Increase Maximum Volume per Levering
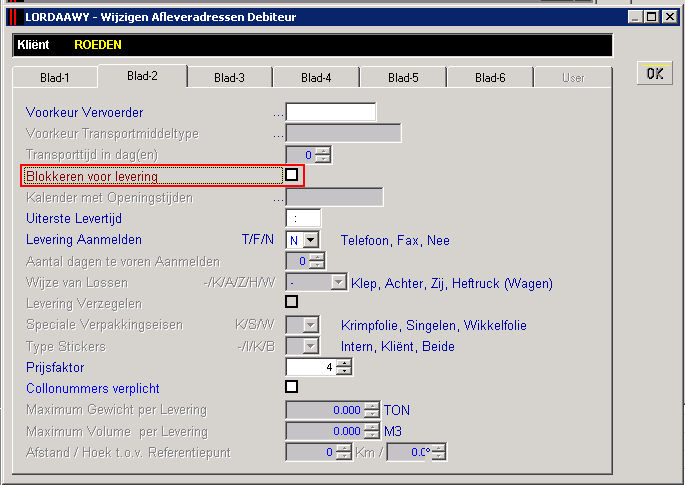This screenshot has width=685, height=485. click(x=372, y=427)
